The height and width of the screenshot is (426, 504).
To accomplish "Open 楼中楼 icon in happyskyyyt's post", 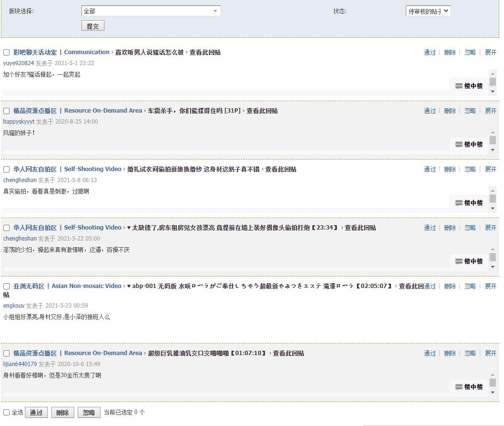I will (x=458, y=144).
